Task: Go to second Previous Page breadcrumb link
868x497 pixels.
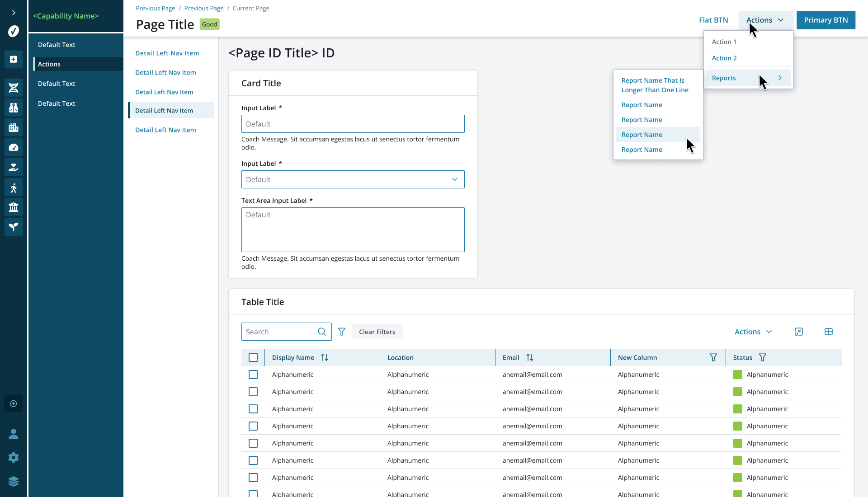Action: coord(204,8)
